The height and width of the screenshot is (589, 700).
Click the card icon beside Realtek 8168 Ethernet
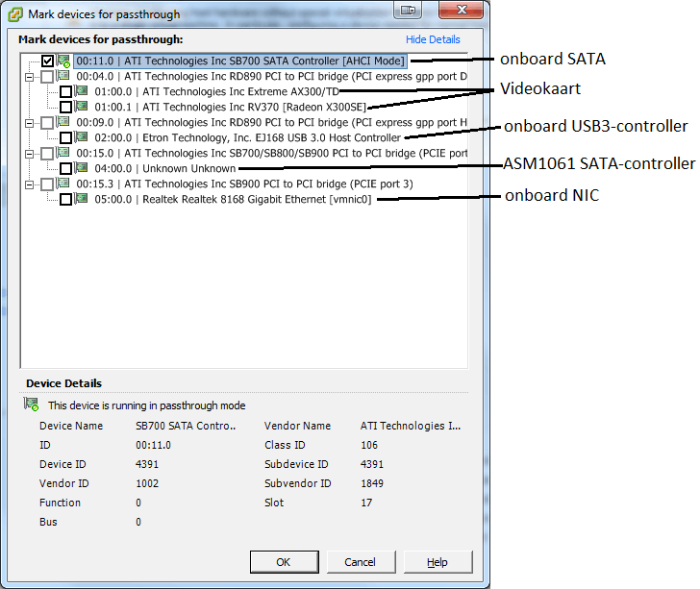(x=81, y=199)
